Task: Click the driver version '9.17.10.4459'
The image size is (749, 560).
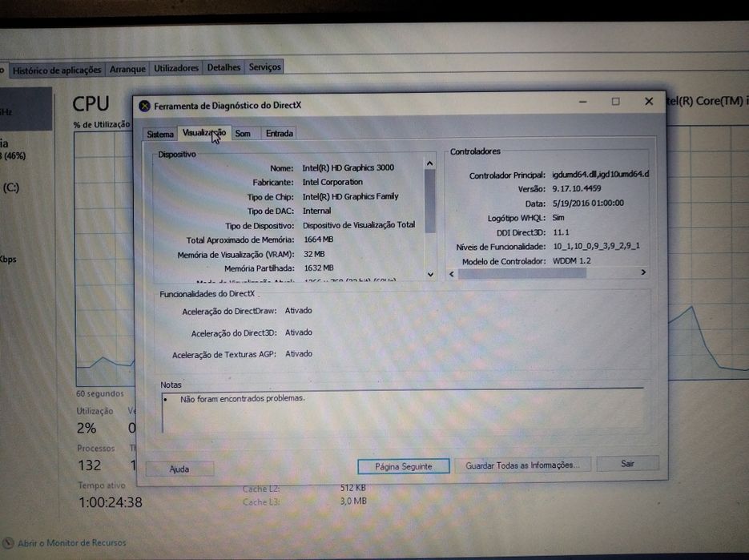Action: tap(577, 189)
